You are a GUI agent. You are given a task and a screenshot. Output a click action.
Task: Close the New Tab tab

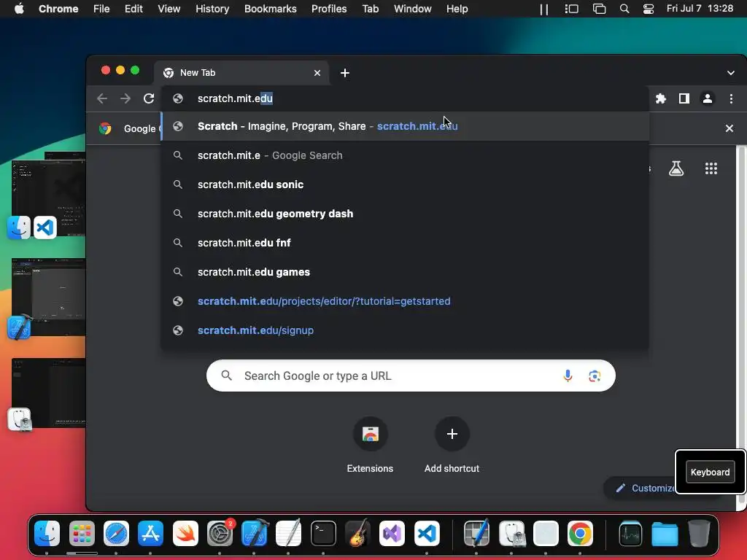[x=317, y=73]
